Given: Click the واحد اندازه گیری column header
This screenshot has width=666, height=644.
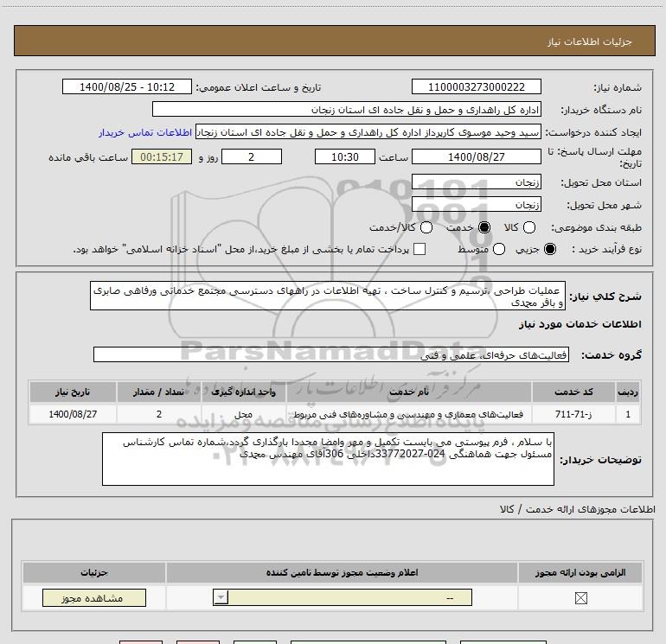Looking at the screenshot, I should (x=243, y=392).
